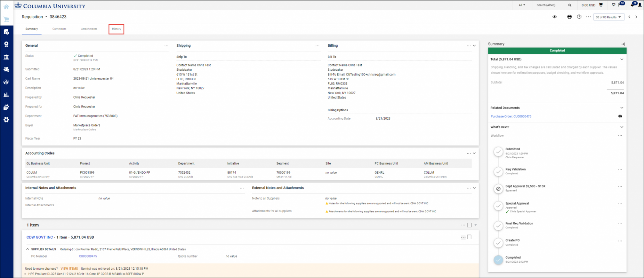Open the Home icon in sidebar
This screenshot has width=644, height=278.
click(6, 7)
